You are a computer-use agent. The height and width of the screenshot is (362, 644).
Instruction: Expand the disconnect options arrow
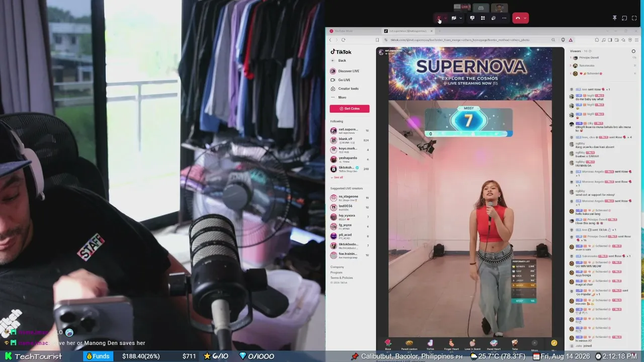point(525,18)
